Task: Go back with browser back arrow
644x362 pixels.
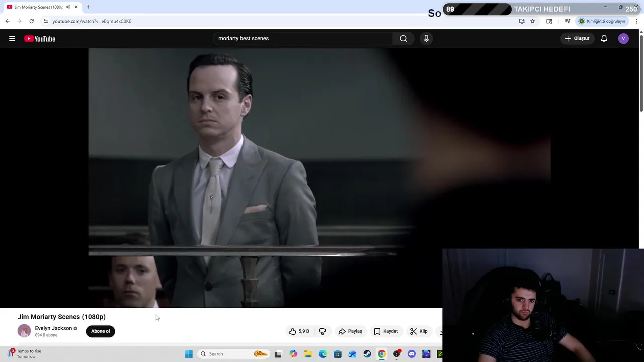Action: pyautogui.click(x=7, y=21)
